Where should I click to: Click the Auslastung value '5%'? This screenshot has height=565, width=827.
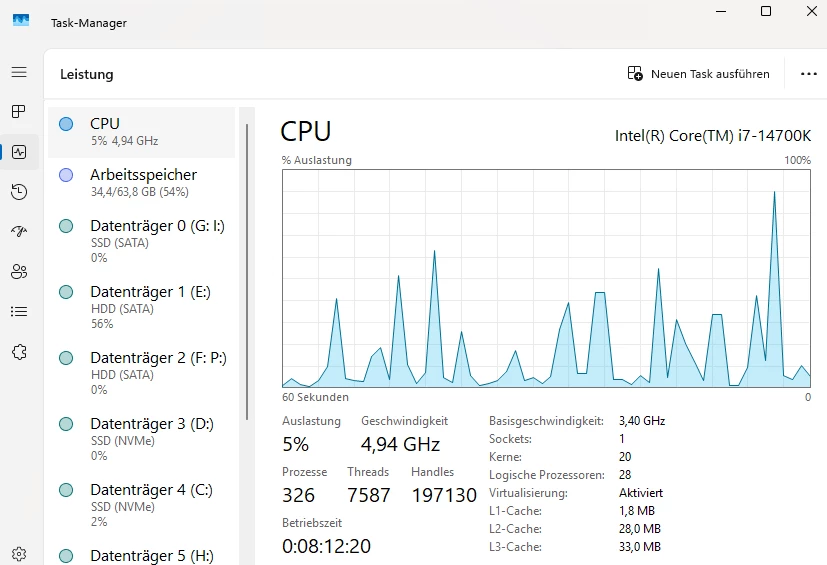point(295,444)
